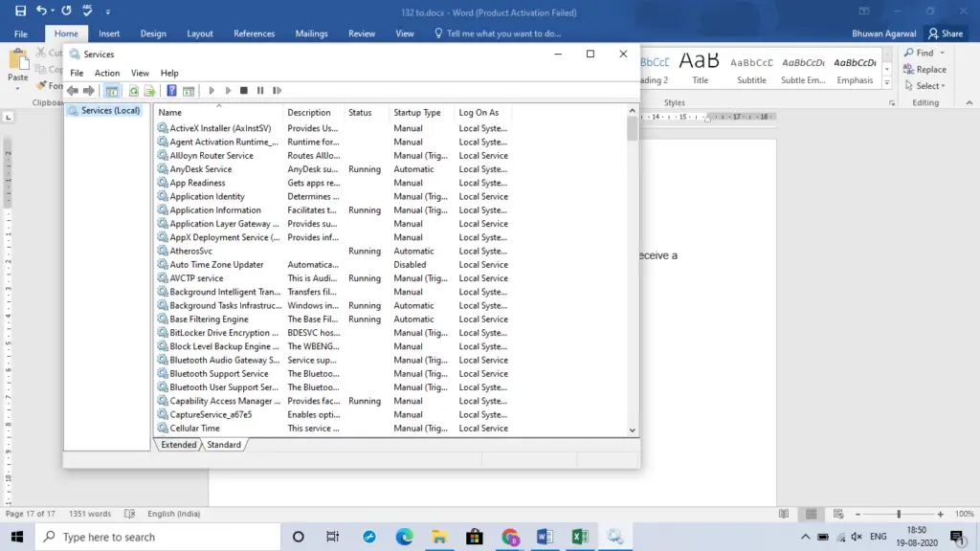The image size is (980, 551).
Task: Switch to the Extended tab in Services
Action: point(179,445)
